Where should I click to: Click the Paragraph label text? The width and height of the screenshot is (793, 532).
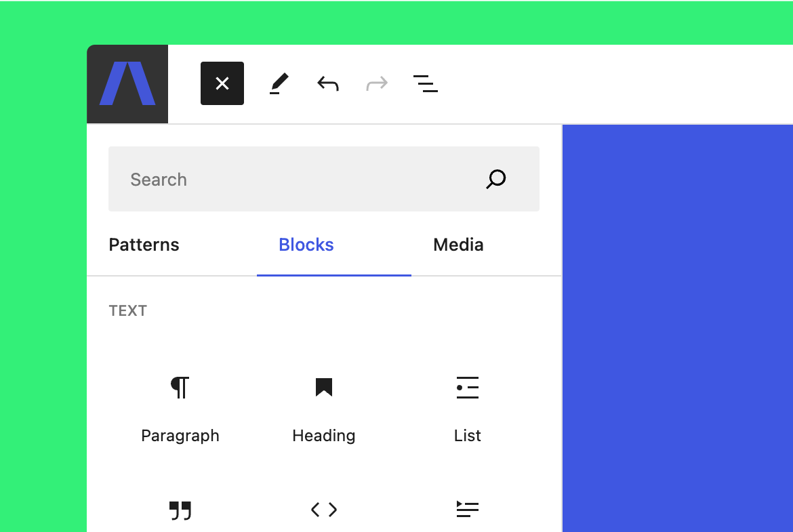pos(180,436)
